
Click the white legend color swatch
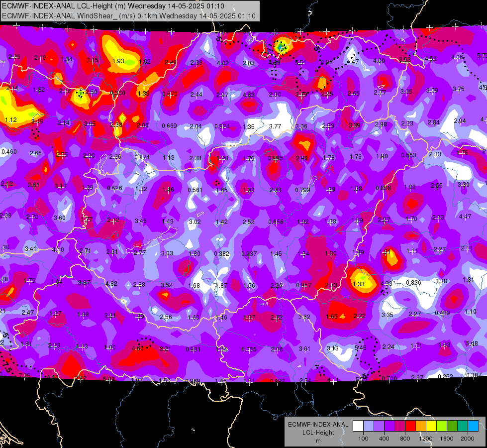click(x=358, y=426)
